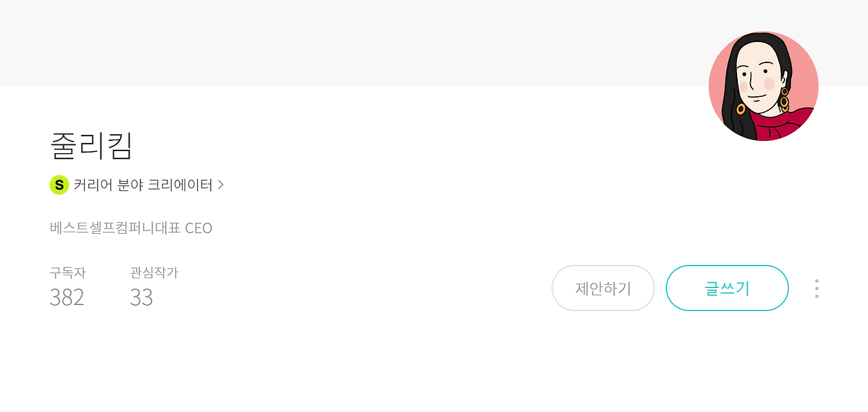
Task: Tap the 구독자 label above 382
Action: pos(68,272)
